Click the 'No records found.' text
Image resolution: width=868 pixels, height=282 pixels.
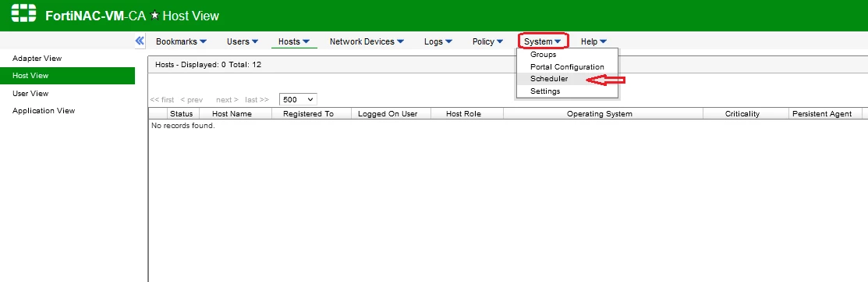pos(182,126)
